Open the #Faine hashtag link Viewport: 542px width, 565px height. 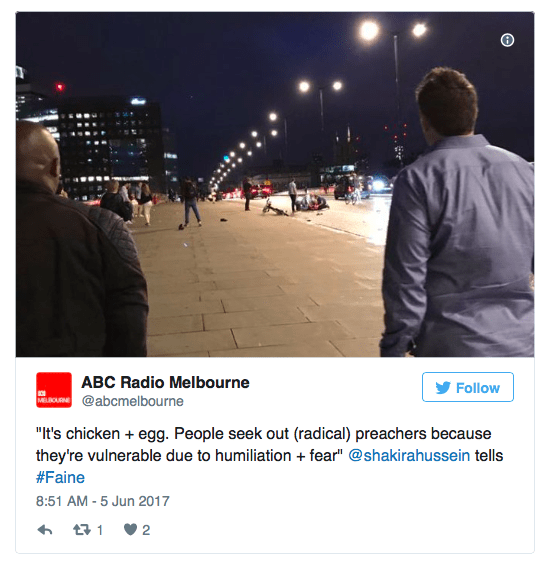pyautogui.click(x=61, y=477)
